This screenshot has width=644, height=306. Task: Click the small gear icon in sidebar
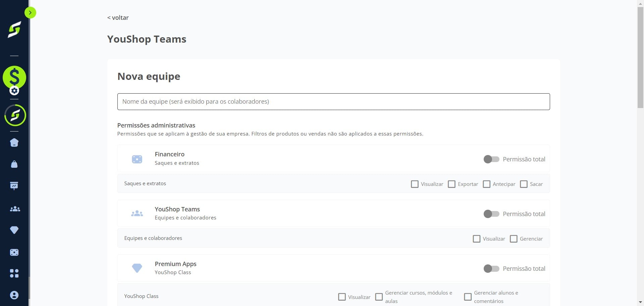14,91
